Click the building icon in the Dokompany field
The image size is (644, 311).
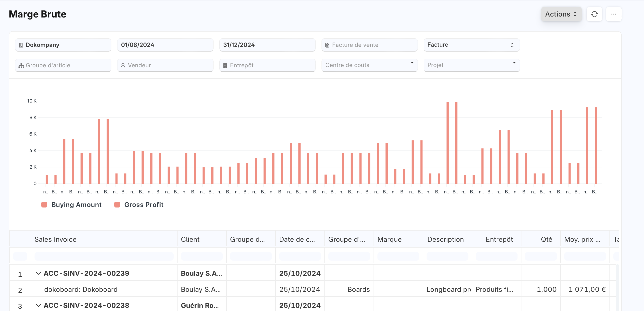coord(21,45)
